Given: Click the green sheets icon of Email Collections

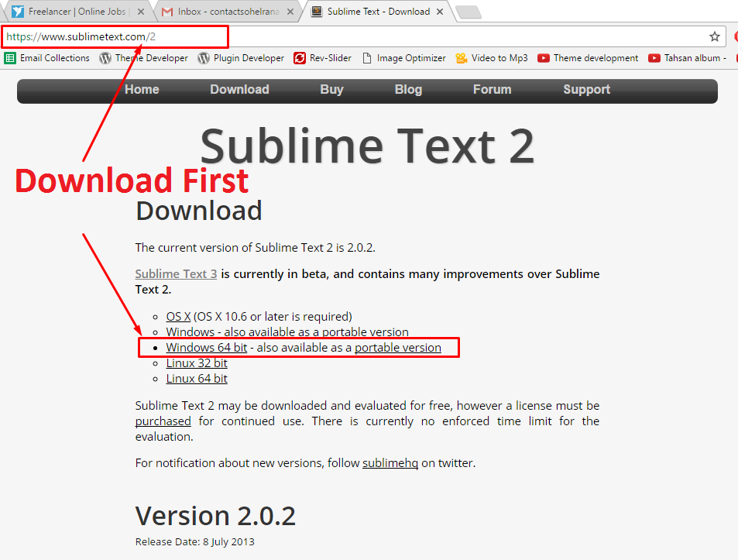Looking at the screenshot, I should pos(10,58).
